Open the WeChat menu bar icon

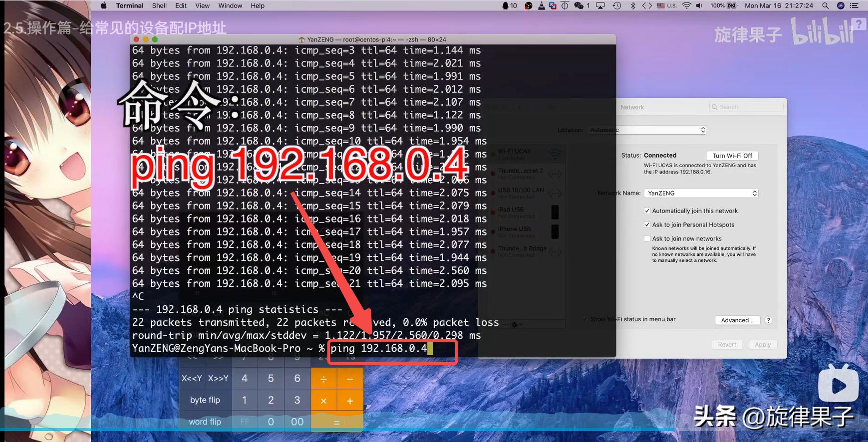click(x=579, y=5)
